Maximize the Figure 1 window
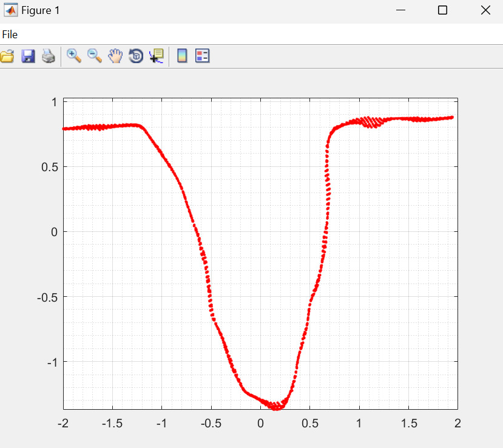The height and width of the screenshot is (448, 503). tap(442, 10)
